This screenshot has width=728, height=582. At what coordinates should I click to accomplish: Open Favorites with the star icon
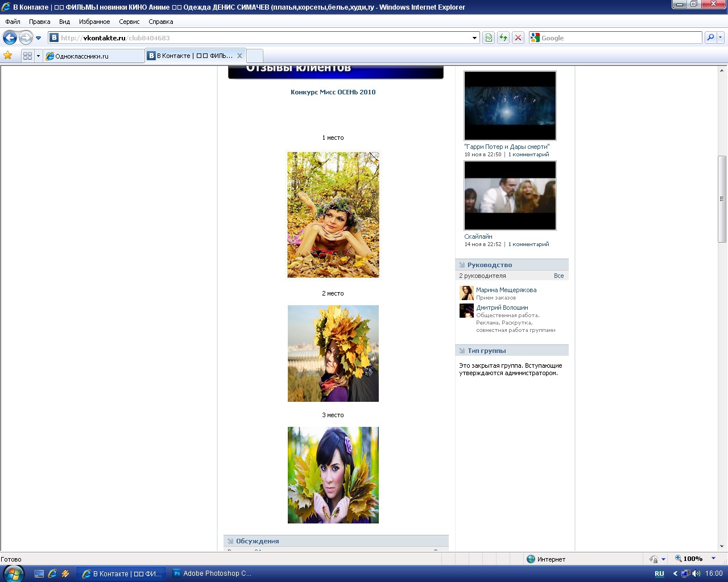click(8, 56)
